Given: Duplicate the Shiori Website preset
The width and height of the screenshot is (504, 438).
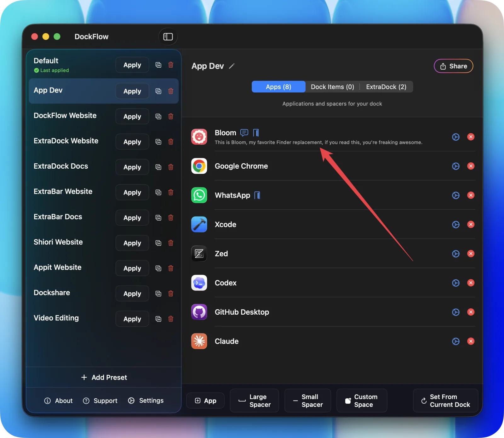Looking at the screenshot, I should tap(158, 243).
